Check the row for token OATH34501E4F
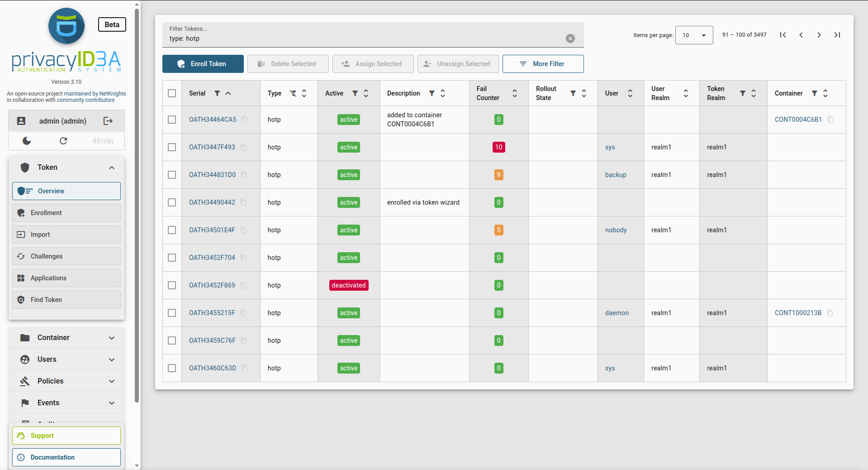Viewport: 868px width, 470px height. (x=172, y=230)
